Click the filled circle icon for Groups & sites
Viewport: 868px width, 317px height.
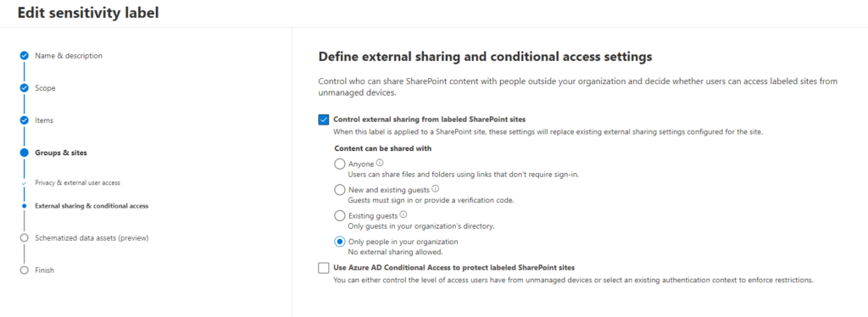[x=24, y=153]
